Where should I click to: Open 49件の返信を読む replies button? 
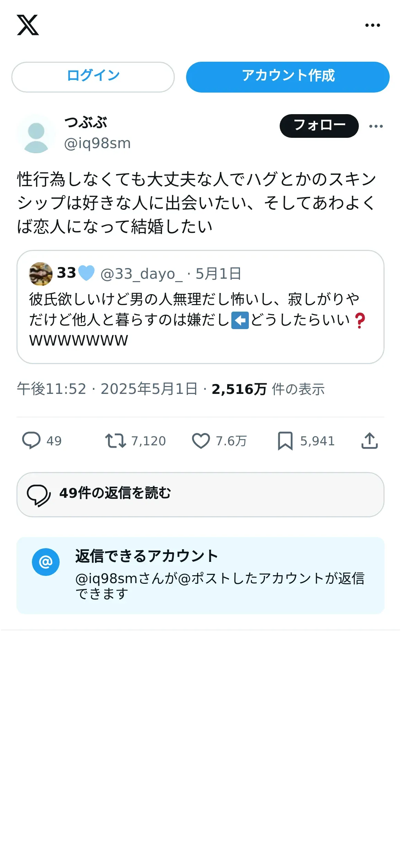tap(200, 494)
